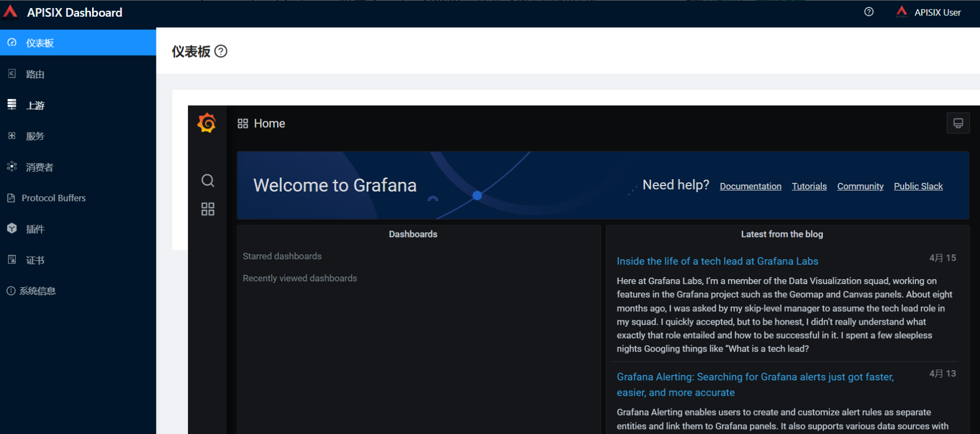Click the Grafana logo
The height and width of the screenshot is (434, 980).
(207, 123)
